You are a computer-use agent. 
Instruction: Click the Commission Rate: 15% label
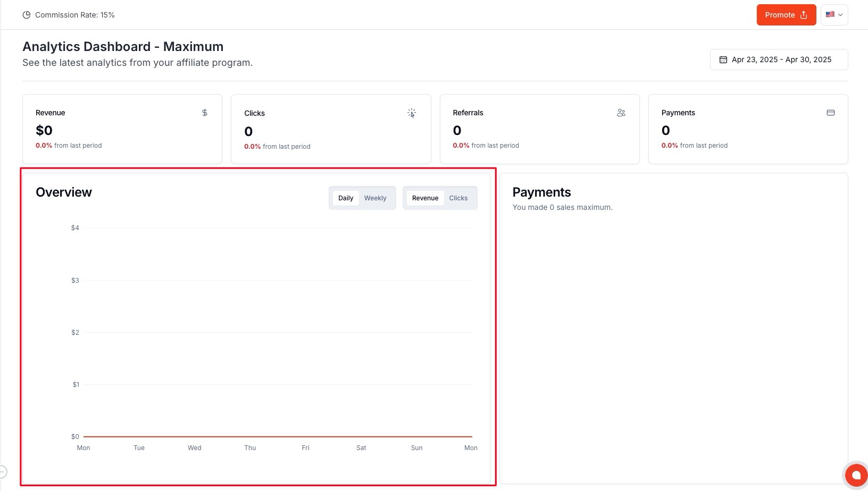tap(75, 15)
